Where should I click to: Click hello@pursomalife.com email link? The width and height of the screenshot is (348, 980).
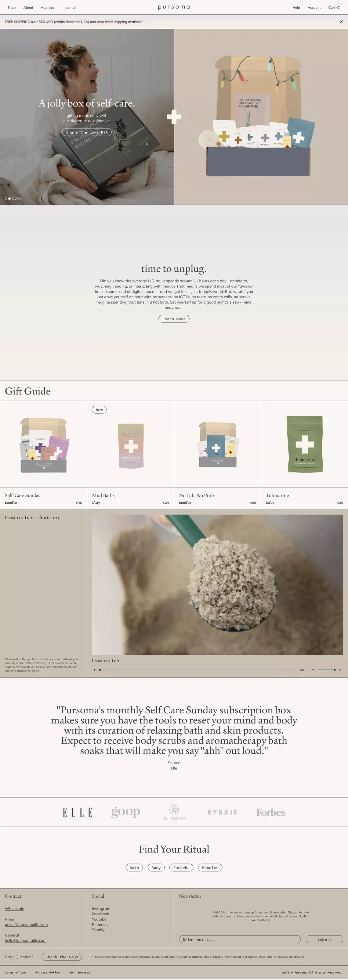pyautogui.click(x=26, y=940)
